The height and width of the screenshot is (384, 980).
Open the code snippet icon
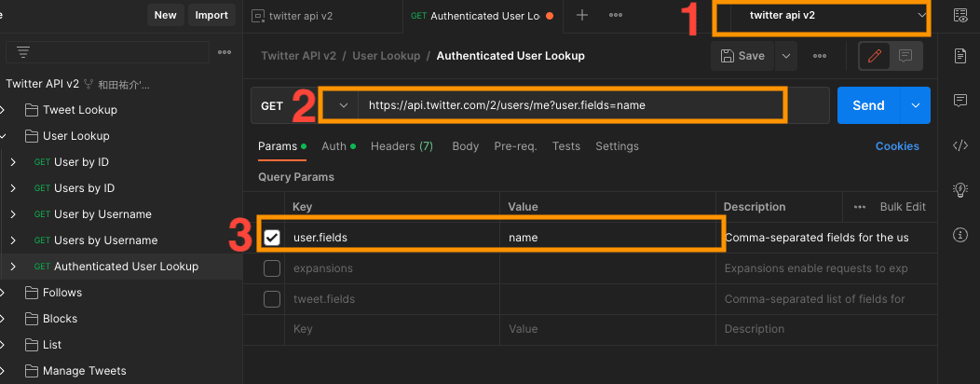(960, 145)
